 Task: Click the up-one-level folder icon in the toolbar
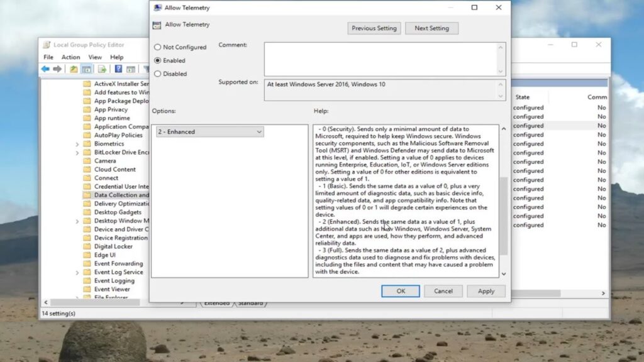point(74,69)
